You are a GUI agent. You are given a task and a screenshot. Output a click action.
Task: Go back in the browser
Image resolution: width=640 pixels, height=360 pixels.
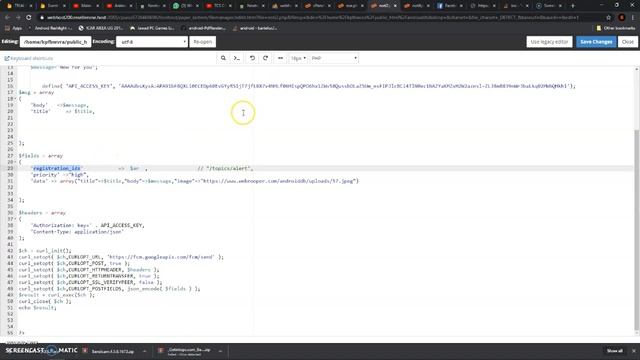[7, 18]
